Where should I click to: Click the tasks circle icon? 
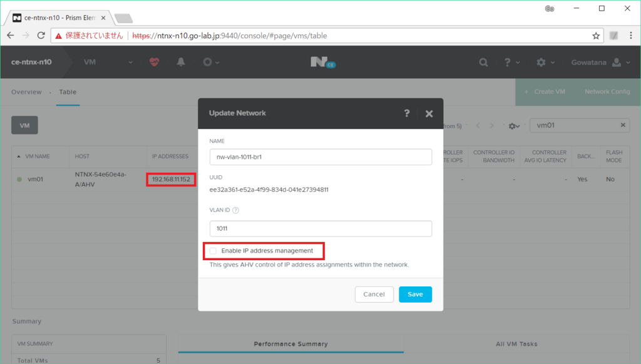tap(208, 62)
